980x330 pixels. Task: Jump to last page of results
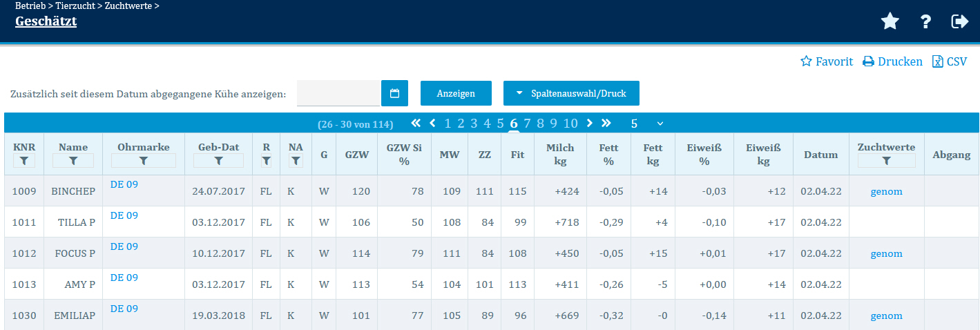606,124
